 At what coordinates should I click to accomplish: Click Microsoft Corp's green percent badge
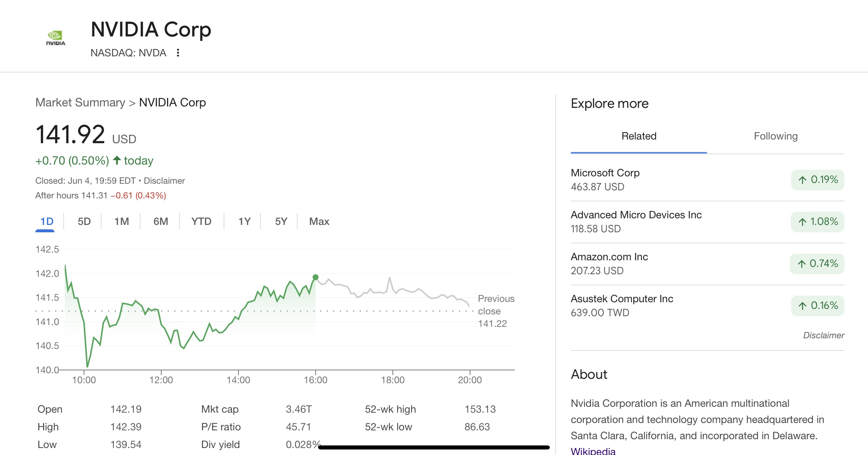(817, 180)
